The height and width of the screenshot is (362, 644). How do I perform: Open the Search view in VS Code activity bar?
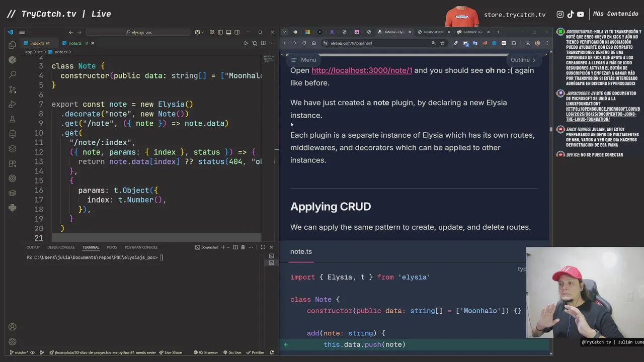(13, 74)
